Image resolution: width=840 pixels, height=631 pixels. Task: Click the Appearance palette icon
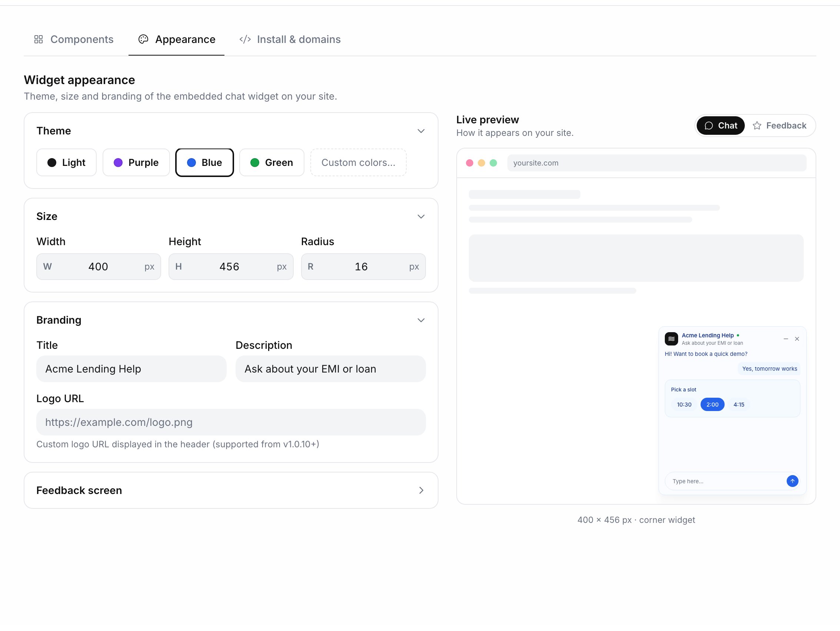click(143, 40)
